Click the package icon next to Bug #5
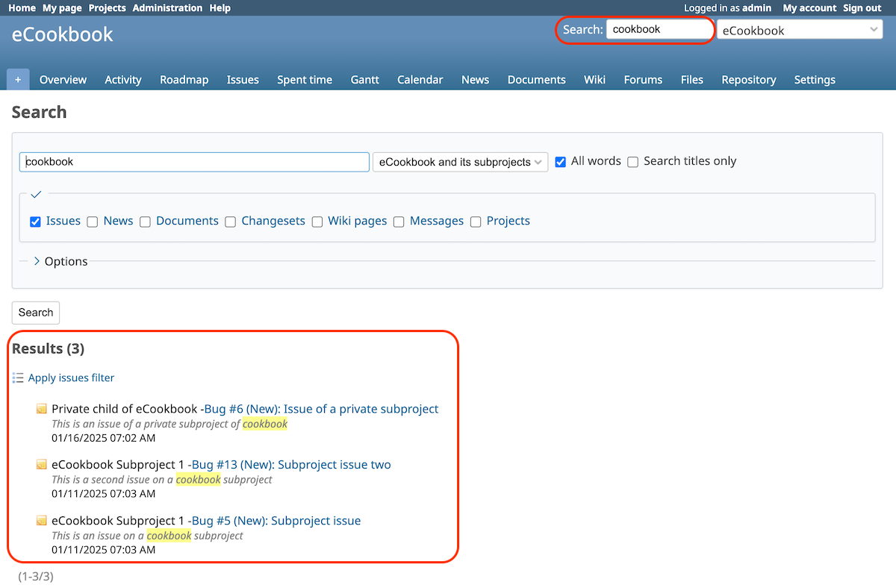This screenshot has height=588, width=896. [x=41, y=520]
